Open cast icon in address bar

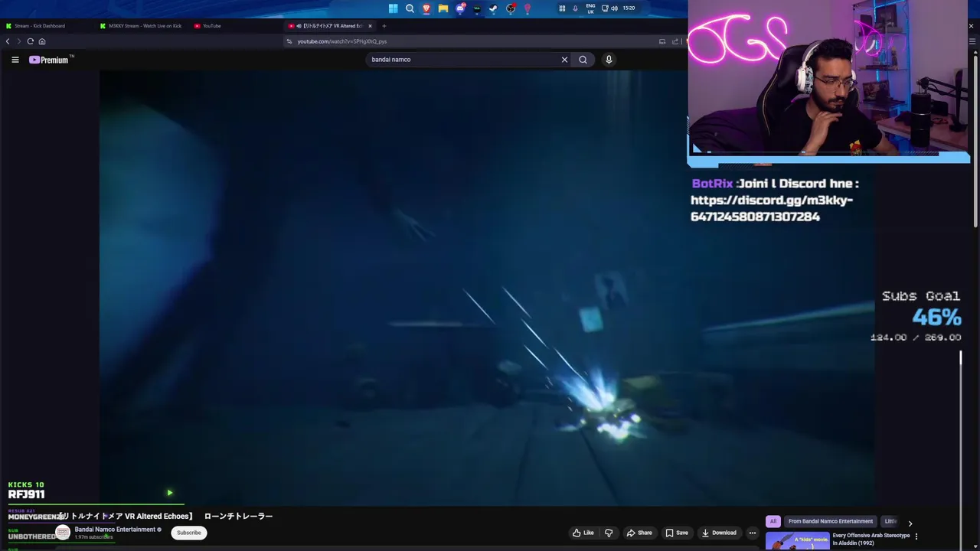tap(662, 41)
